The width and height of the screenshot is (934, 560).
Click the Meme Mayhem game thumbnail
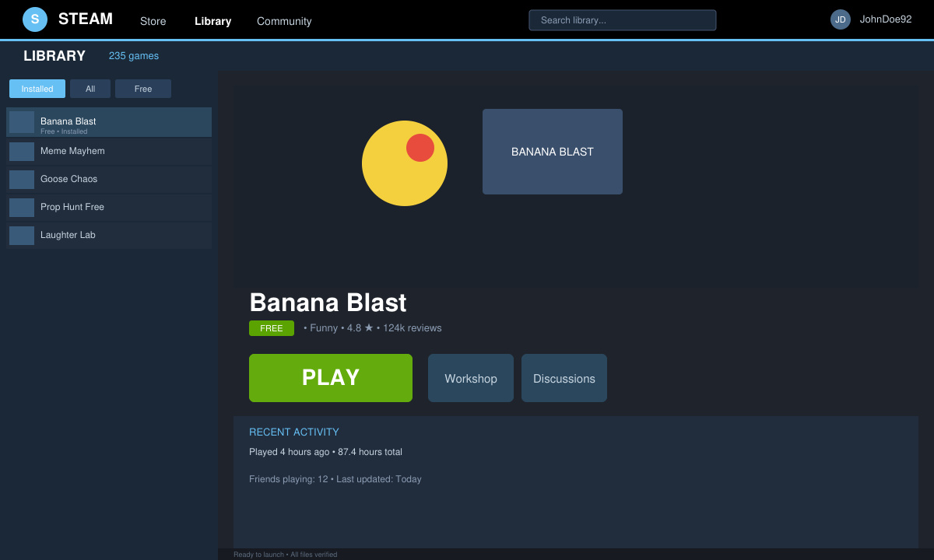pos(22,152)
